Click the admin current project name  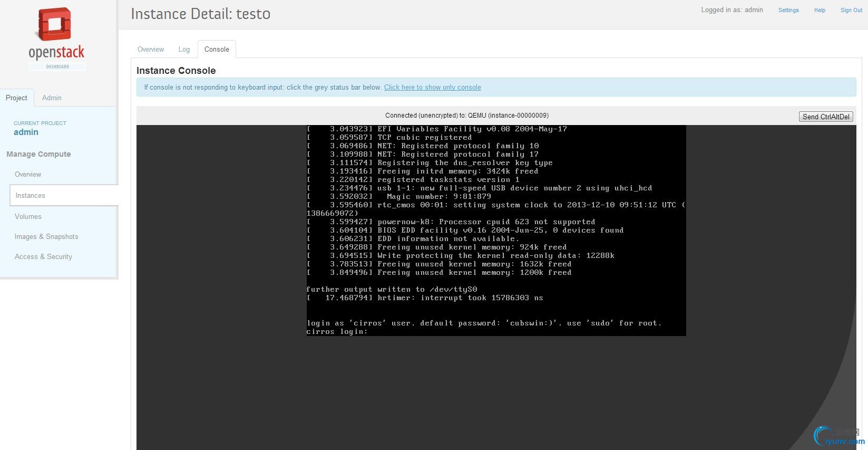pyautogui.click(x=26, y=132)
